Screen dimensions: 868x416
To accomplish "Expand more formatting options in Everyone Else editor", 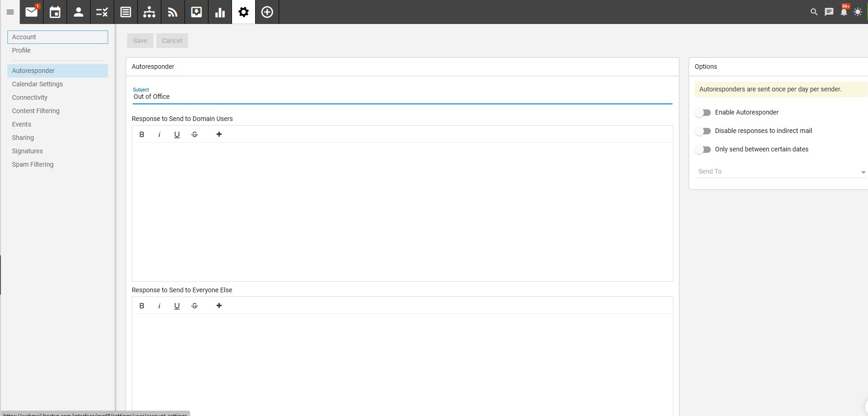I will click(x=219, y=306).
